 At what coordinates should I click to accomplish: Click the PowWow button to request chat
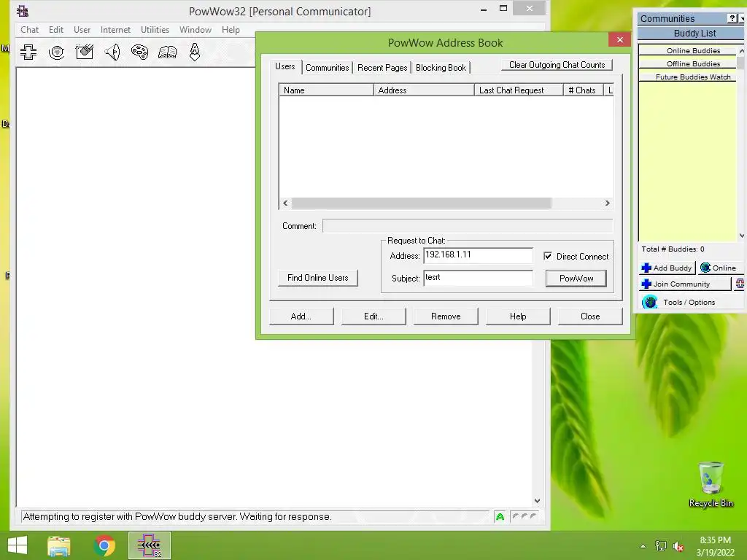point(576,279)
